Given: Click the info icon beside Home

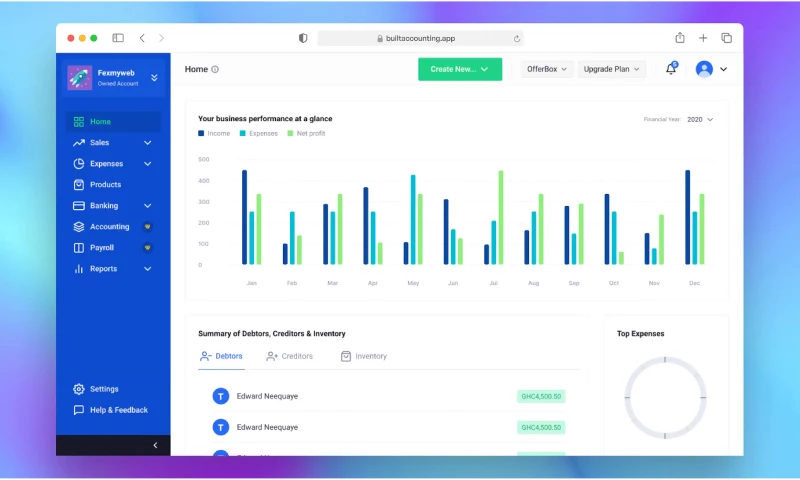Looking at the screenshot, I should click(215, 70).
